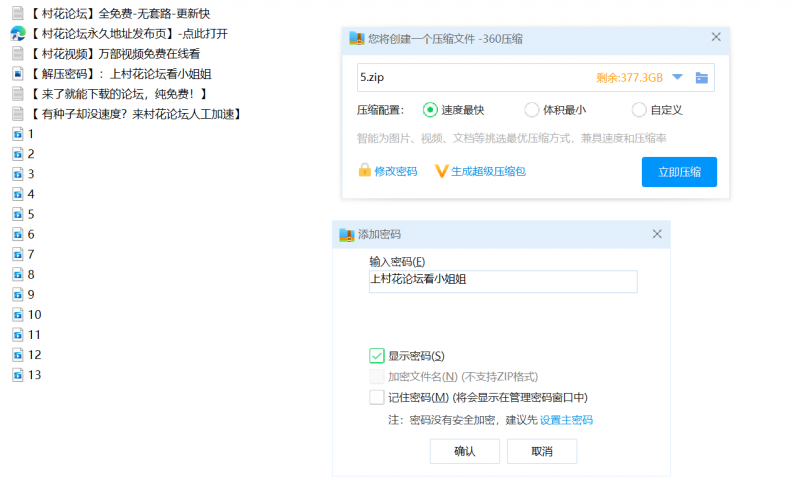Click the folder browse icon beside 5.zip
800x494 pixels.
point(702,78)
